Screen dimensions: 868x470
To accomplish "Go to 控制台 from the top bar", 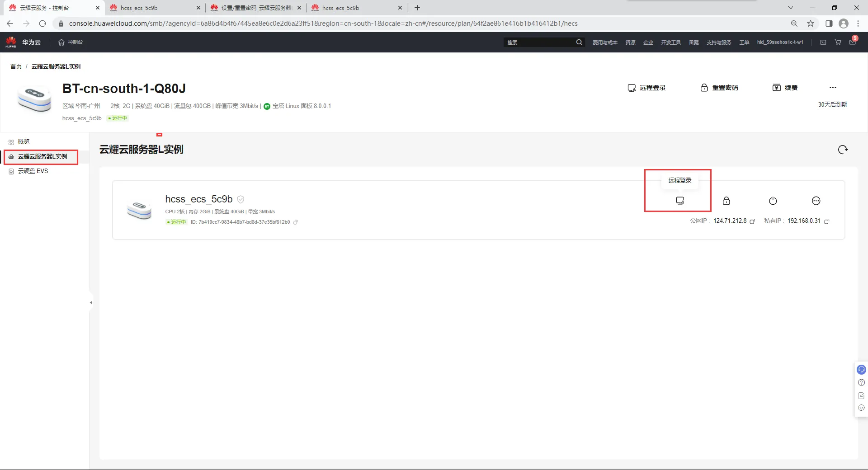I will 71,42.
